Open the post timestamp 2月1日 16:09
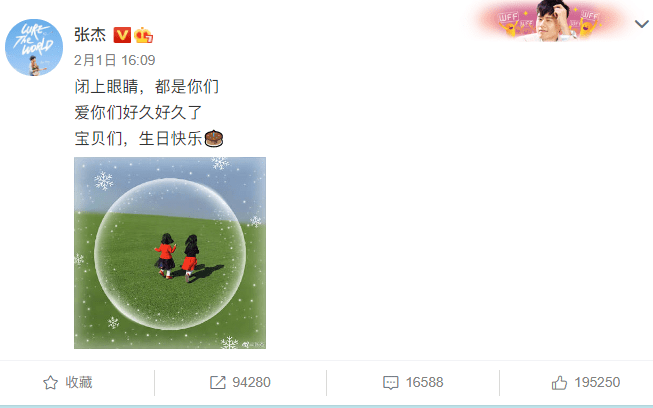 coord(115,60)
